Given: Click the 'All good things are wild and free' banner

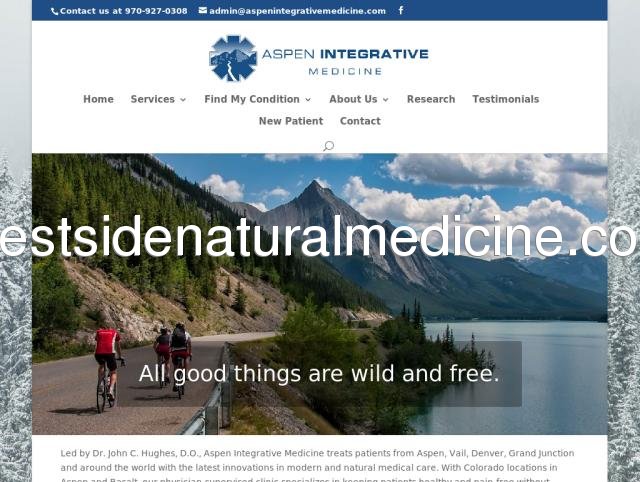Looking at the screenshot, I should [319, 373].
